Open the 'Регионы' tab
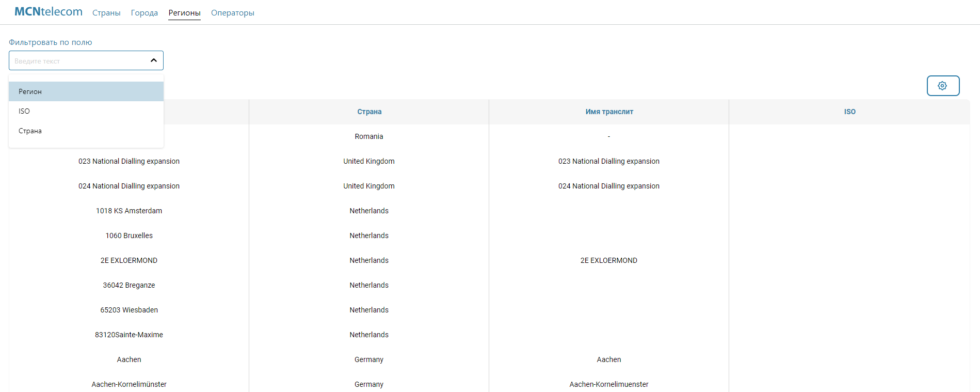This screenshot has width=980, height=392. pyautogui.click(x=184, y=13)
